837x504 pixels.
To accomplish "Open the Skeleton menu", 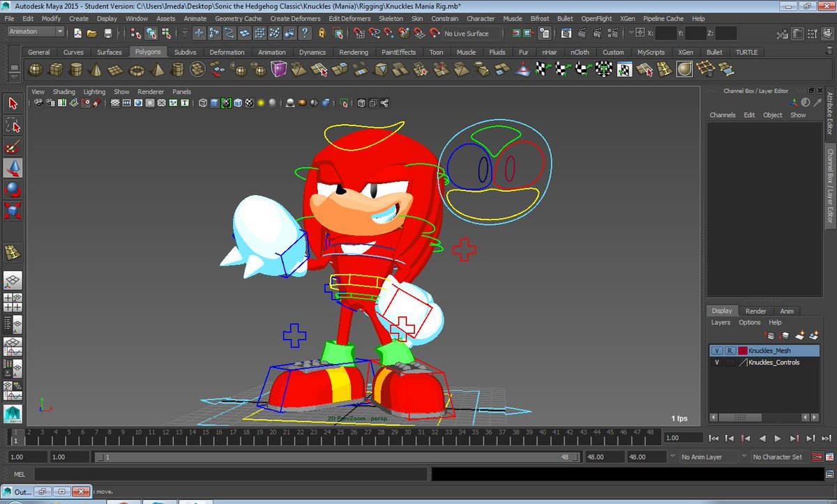I will (x=391, y=18).
